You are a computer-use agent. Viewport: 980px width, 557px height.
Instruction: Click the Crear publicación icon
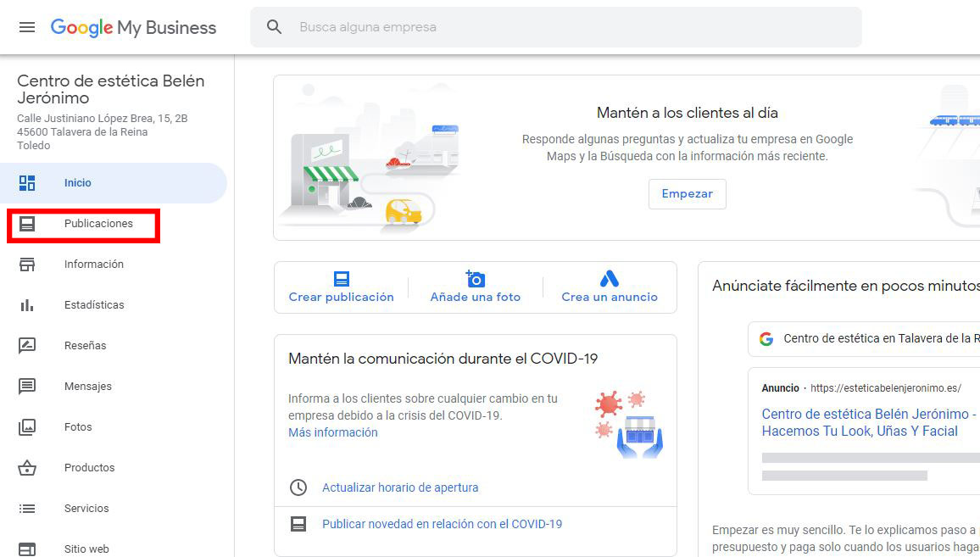coord(342,278)
